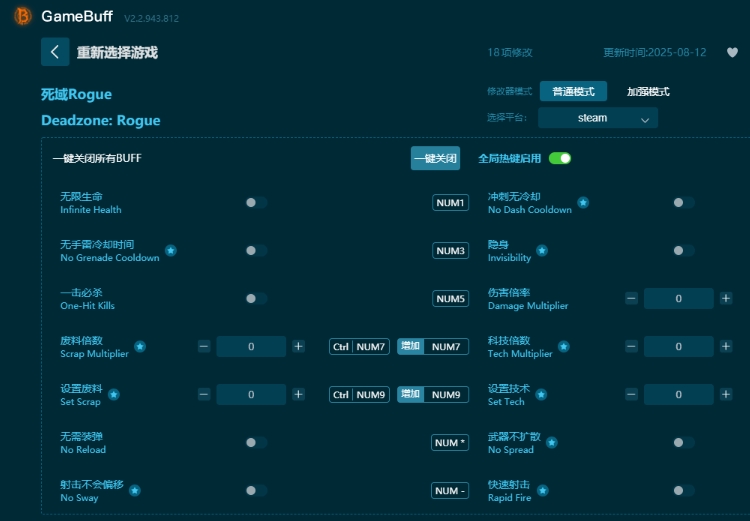
Task: Decrease Damage Multiplier with minus button
Action: pos(631,299)
